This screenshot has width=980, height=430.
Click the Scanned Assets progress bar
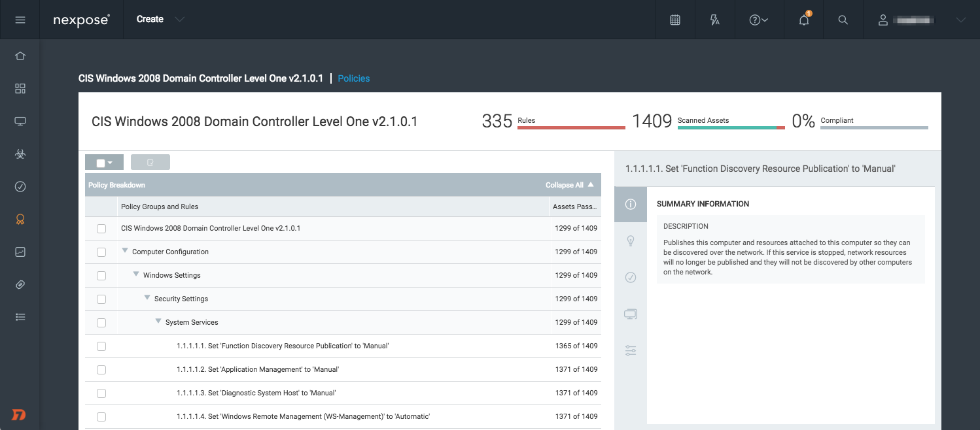coord(730,128)
